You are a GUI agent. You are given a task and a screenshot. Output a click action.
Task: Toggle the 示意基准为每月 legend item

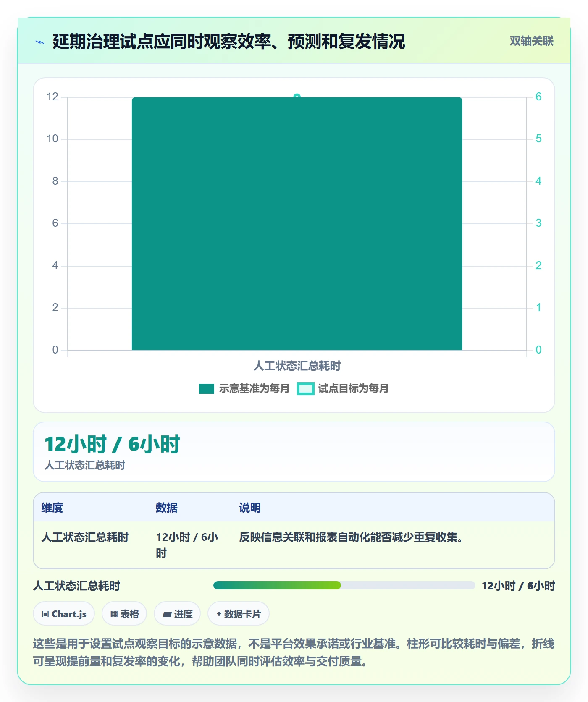pos(244,389)
